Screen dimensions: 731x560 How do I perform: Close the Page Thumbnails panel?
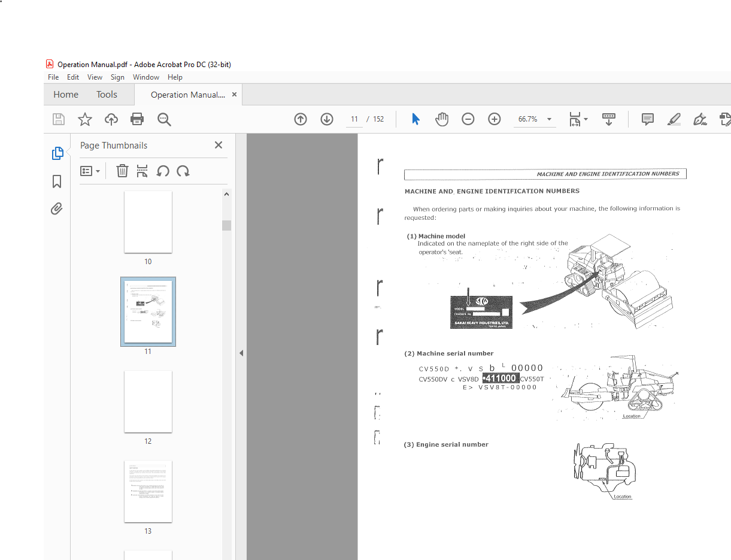[219, 145]
